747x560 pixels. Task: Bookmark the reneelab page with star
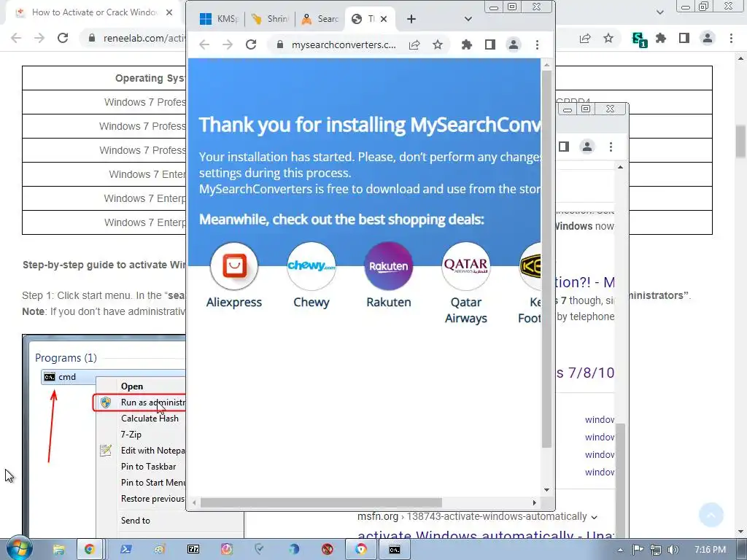click(608, 38)
